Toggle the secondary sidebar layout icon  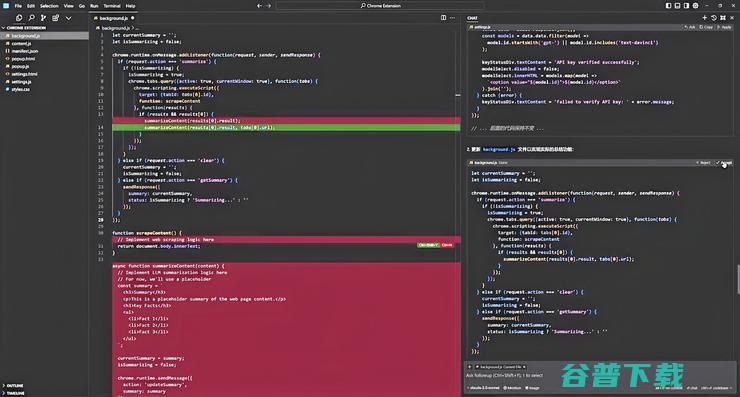coord(686,6)
